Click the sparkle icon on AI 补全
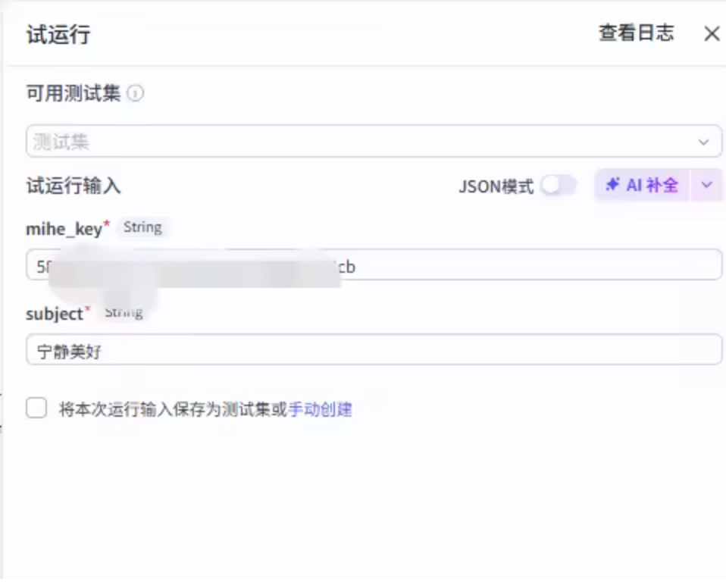Screen dimensions: 726x588 [612, 185]
